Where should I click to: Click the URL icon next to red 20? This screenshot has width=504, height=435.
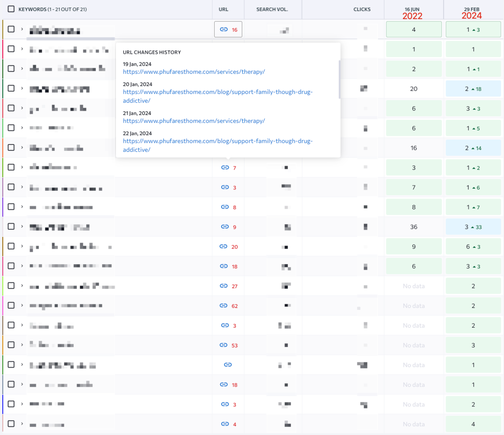point(223,246)
